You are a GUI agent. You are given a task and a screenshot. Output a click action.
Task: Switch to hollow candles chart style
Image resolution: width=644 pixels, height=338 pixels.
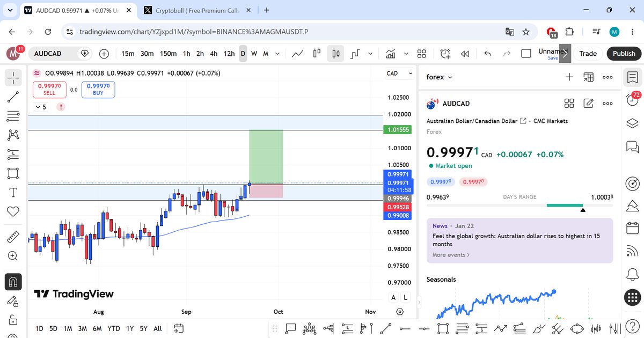(x=317, y=54)
